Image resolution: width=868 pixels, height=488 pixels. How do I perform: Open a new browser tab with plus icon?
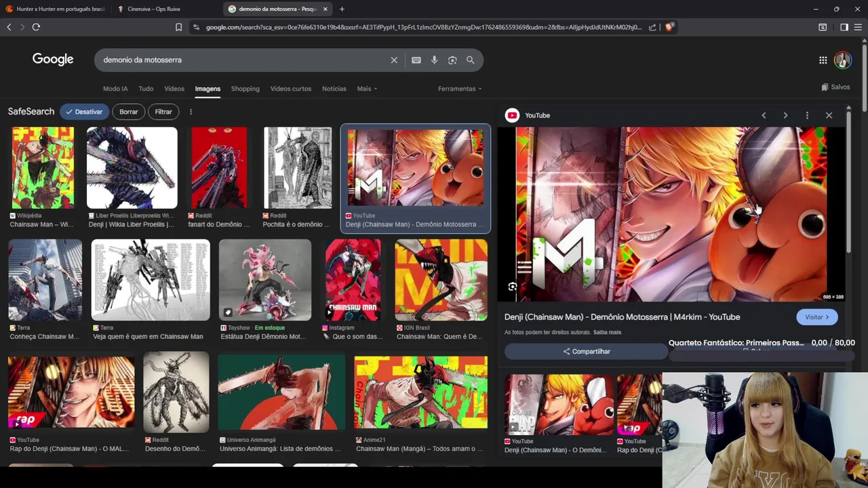click(342, 9)
